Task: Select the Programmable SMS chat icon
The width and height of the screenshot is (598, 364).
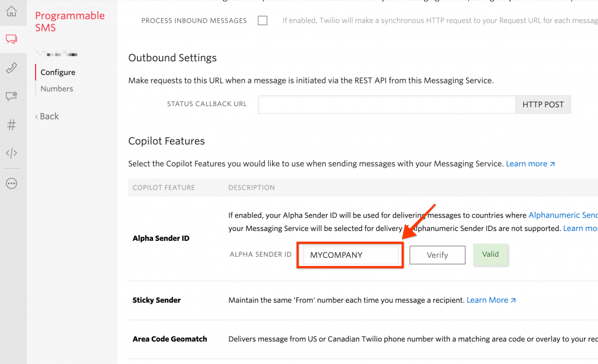Action: [11, 40]
